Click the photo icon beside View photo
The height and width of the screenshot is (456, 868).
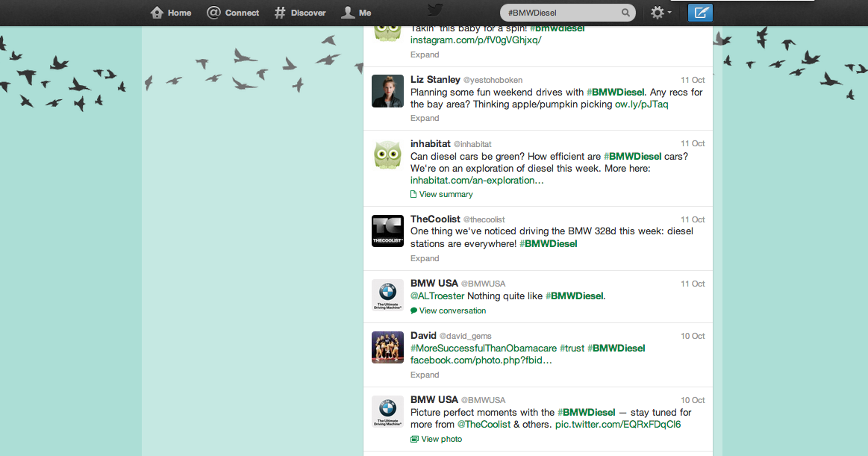point(414,439)
